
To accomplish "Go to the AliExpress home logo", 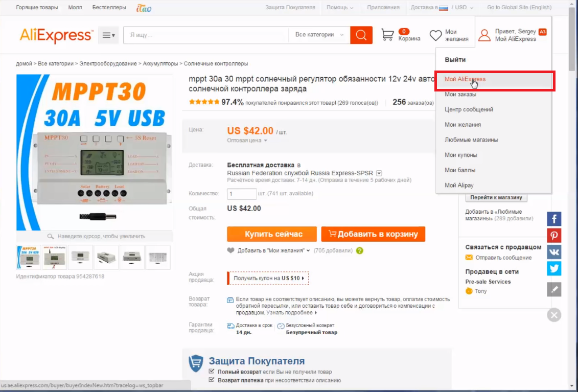I will coord(56,36).
